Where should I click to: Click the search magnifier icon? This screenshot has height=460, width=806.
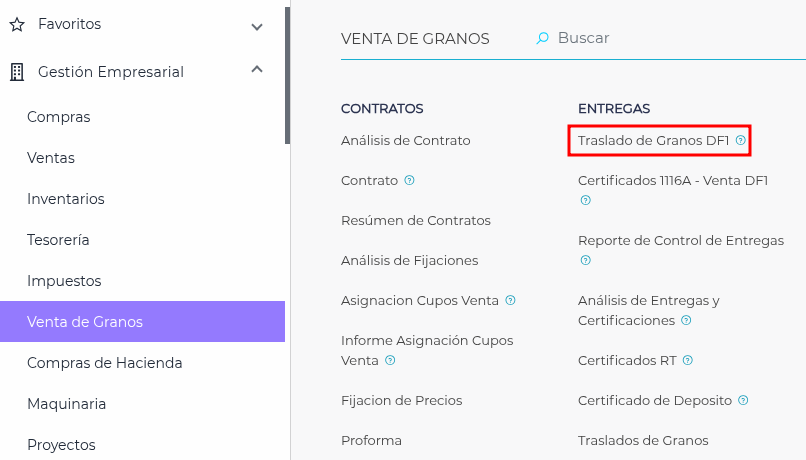click(543, 38)
